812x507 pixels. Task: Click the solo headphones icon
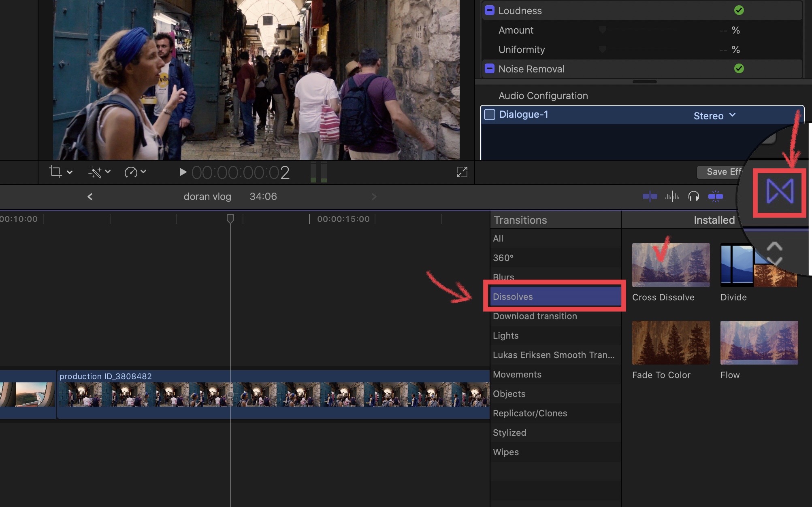[x=693, y=197]
